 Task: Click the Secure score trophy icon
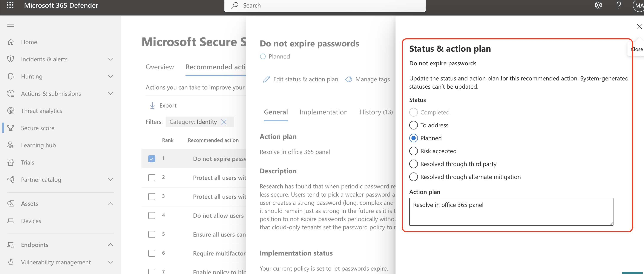pos(11,128)
